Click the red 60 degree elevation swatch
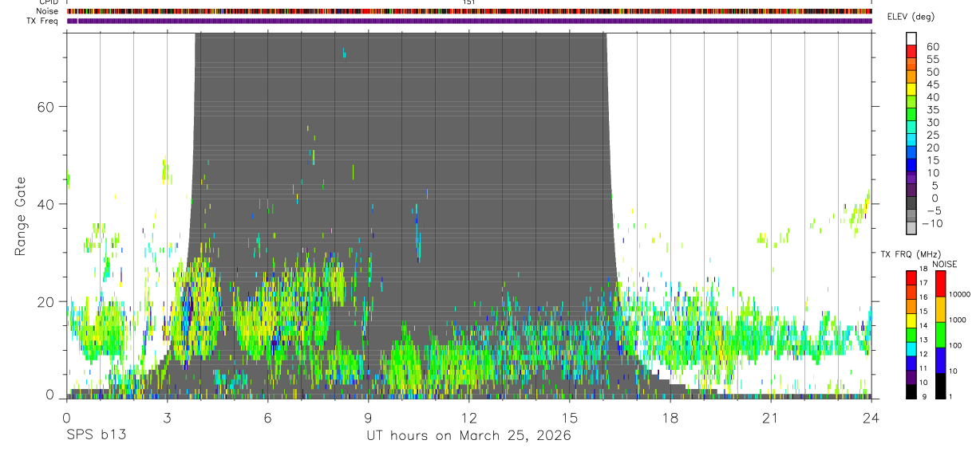Image resolution: width=980 pixels, height=452 pixels. (911, 51)
